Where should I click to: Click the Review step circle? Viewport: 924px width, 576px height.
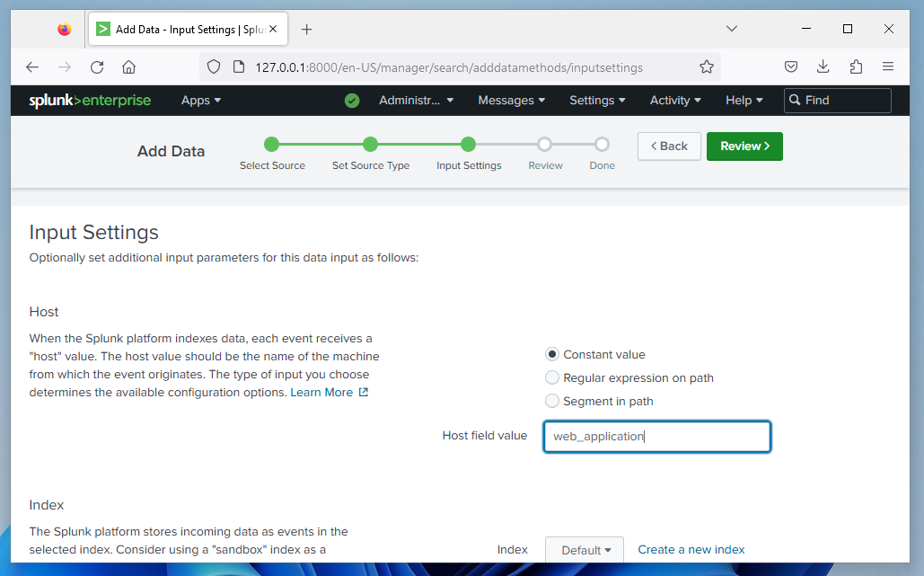pyautogui.click(x=544, y=145)
